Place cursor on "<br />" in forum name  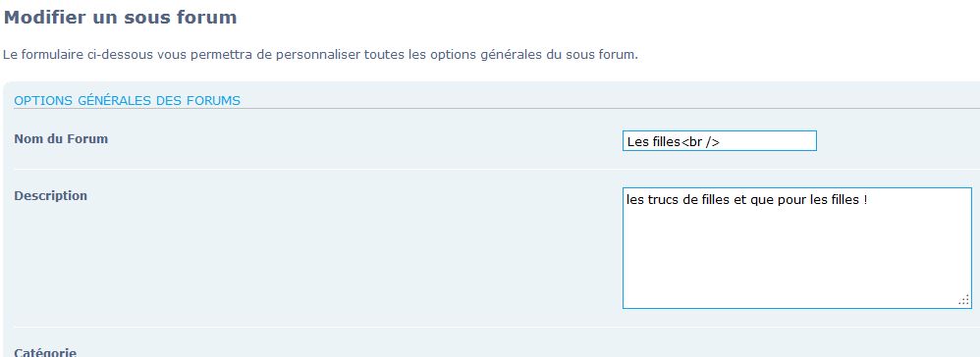(700, 142)
